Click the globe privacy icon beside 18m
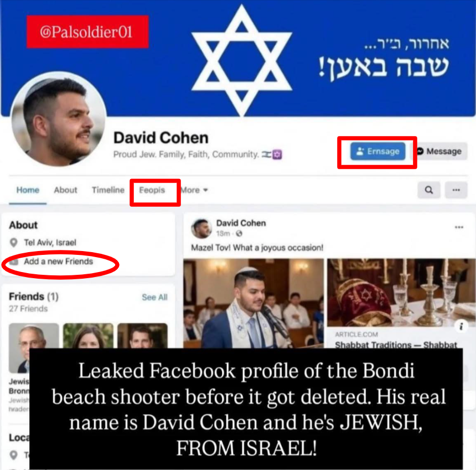This screenshot has height=470, width=476. 239,233
